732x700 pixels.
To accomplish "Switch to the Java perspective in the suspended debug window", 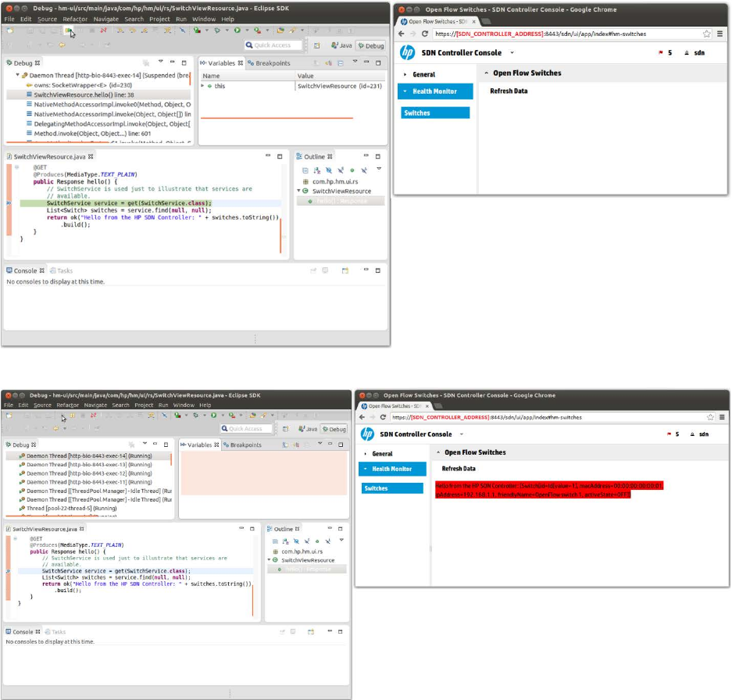I will (341, 45).
